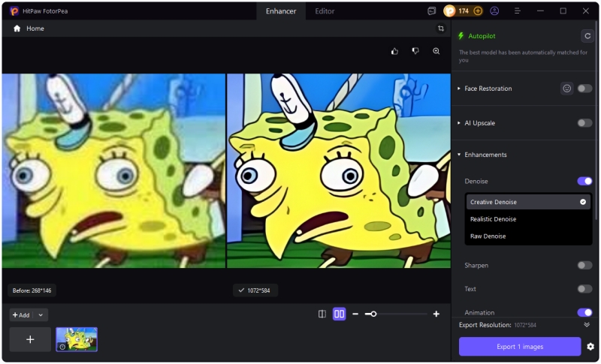Image resolution: width=601 pixels, height=364 pixels.
Task: Go to Home via house icon
Action: click(17, 29)
